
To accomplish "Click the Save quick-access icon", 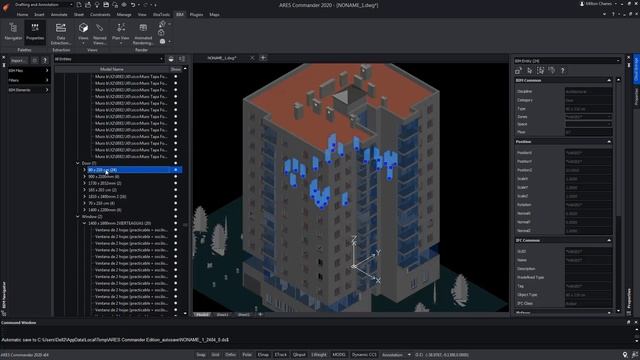I will coord(106,5).
